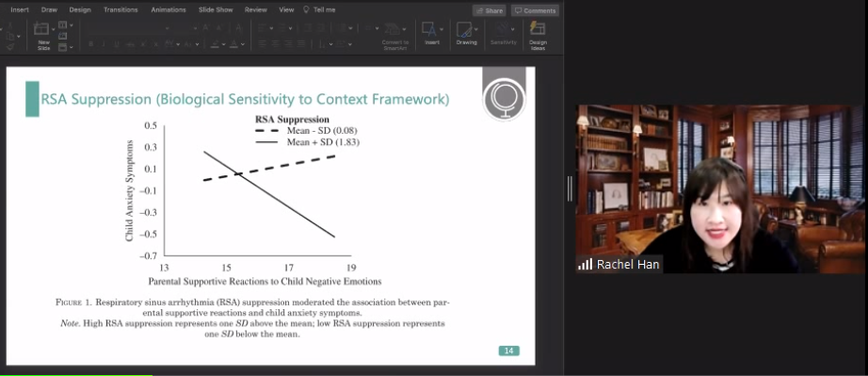Toggle italic text formatting
The width and height of the screenshot is (868, 376).
point(104,43)
